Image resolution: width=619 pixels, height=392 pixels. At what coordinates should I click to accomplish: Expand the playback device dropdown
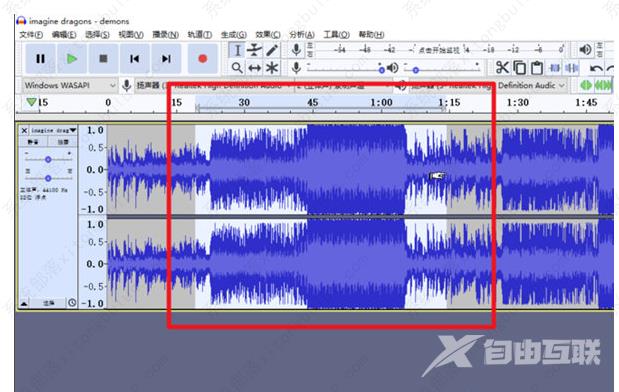(489, 85)
